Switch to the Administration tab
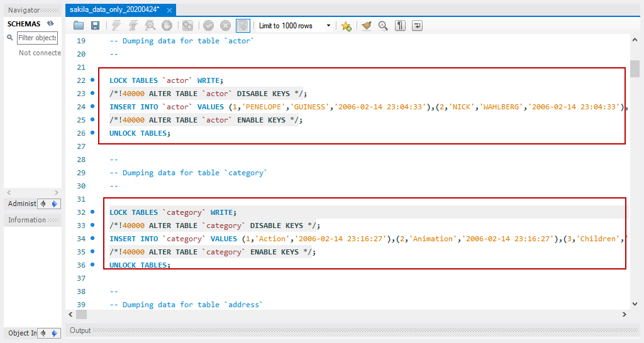 tap(22, 204)
